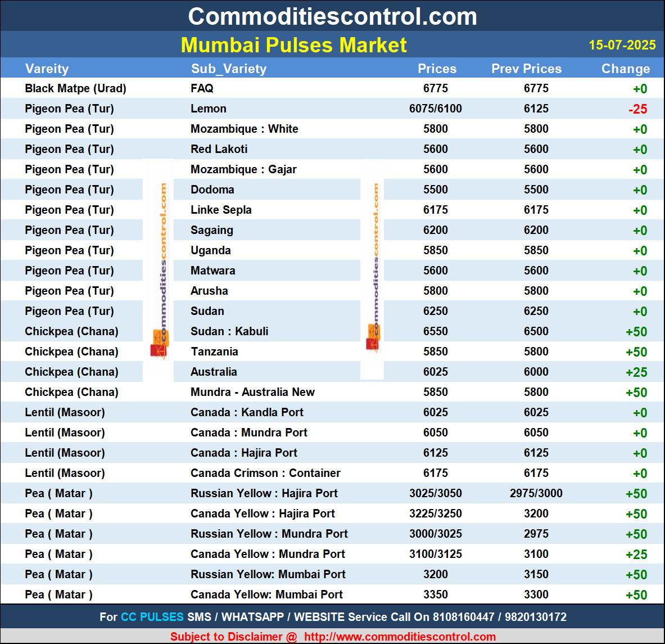The height and width of the screenshot is (644, 665).
Task: Click phone number 8108160447
Action: pyautogui.click(x=463, y=617)
